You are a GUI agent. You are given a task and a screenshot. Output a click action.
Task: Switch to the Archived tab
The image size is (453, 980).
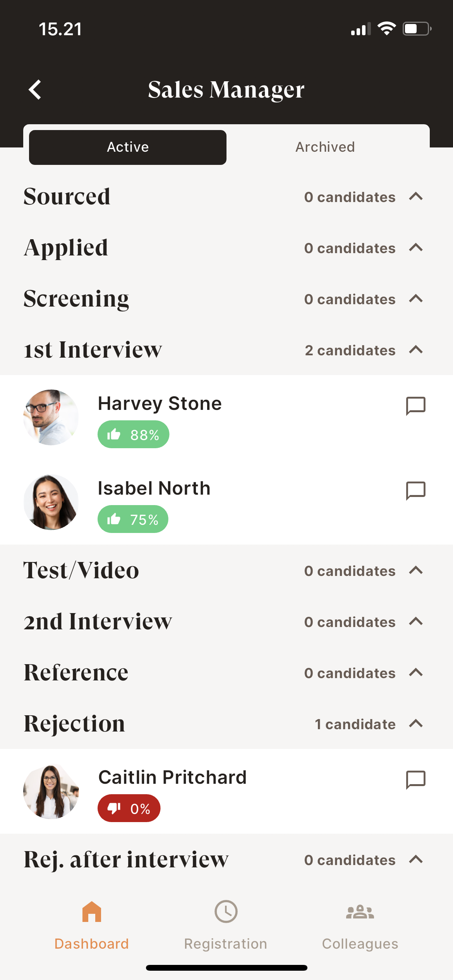pyautogui.click(x=325, y=147)
